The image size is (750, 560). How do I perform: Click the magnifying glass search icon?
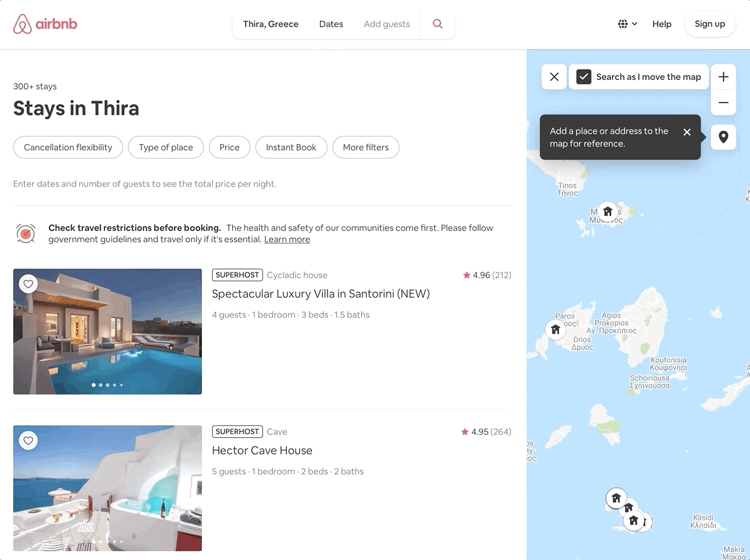437,23
